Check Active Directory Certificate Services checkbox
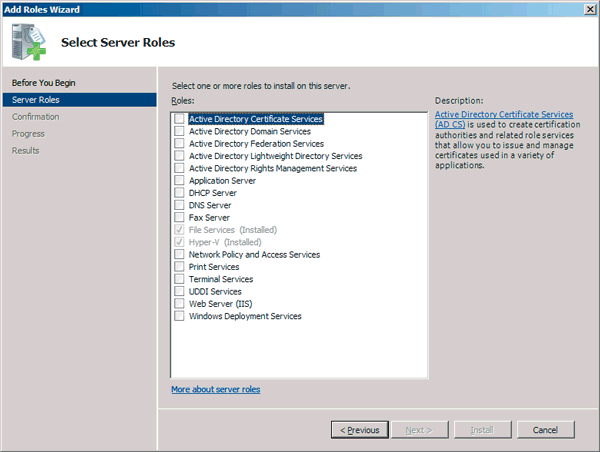Image resolution: width=600 pixels, height=452 pixels. [x=179, y=119]
